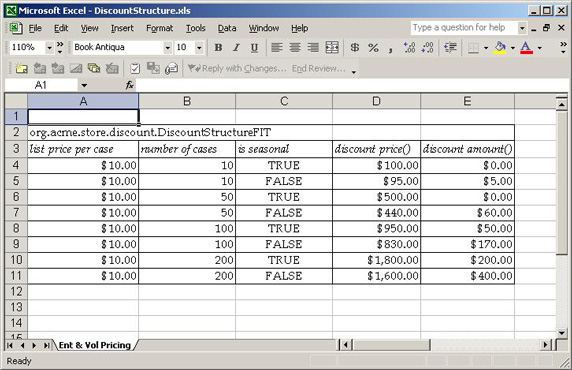Click Decrease Indent icon
The width and height of the screenshot is (572, 370).
pyautogui.click(x=450, y=47)
